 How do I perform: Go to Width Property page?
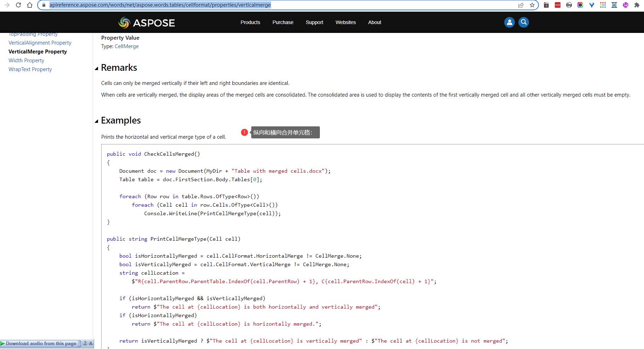(26, 61)
